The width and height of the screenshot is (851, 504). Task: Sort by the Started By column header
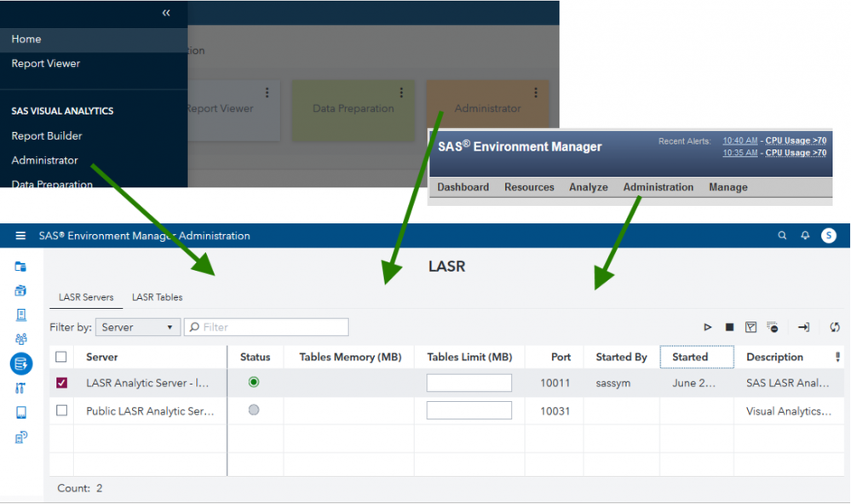point(621,357)
